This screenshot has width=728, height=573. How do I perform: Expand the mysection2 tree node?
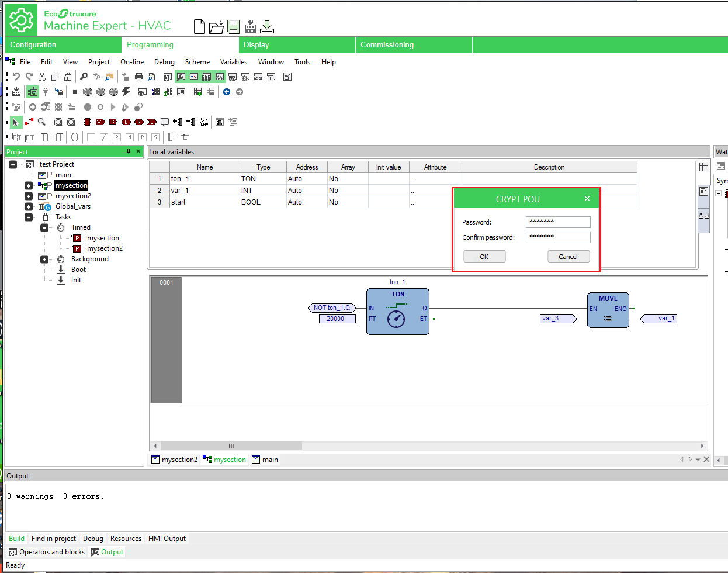point(28,196)
